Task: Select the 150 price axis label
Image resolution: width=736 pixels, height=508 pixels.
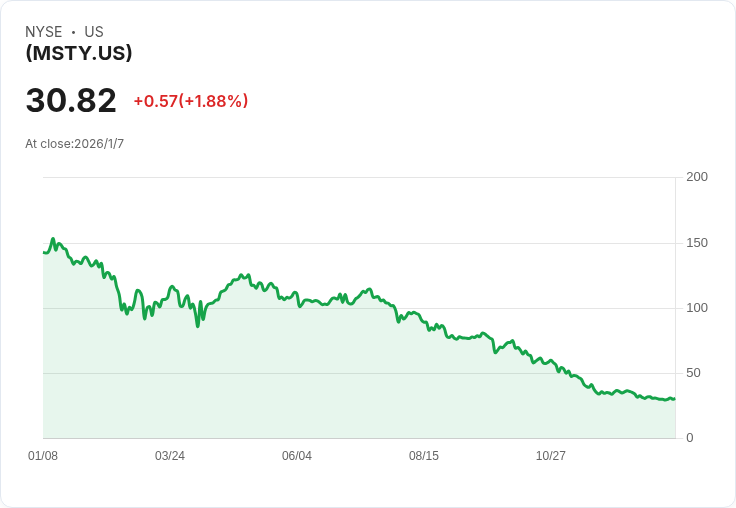Action: [697, 243]
